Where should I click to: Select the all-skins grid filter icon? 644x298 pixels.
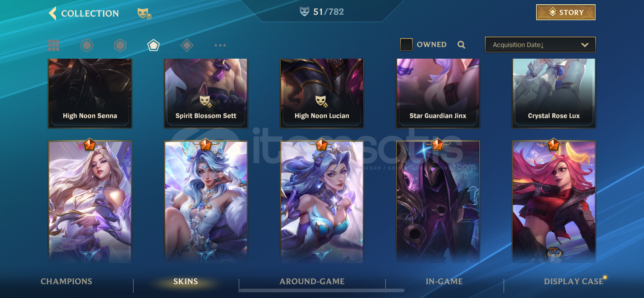pyautogui.click(x=54, y=45)
